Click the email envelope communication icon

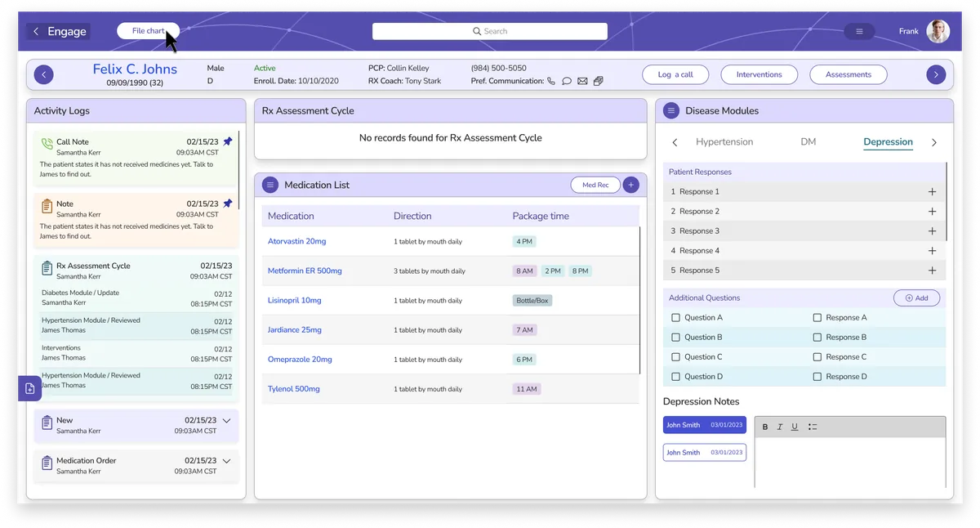click(582, 81)
